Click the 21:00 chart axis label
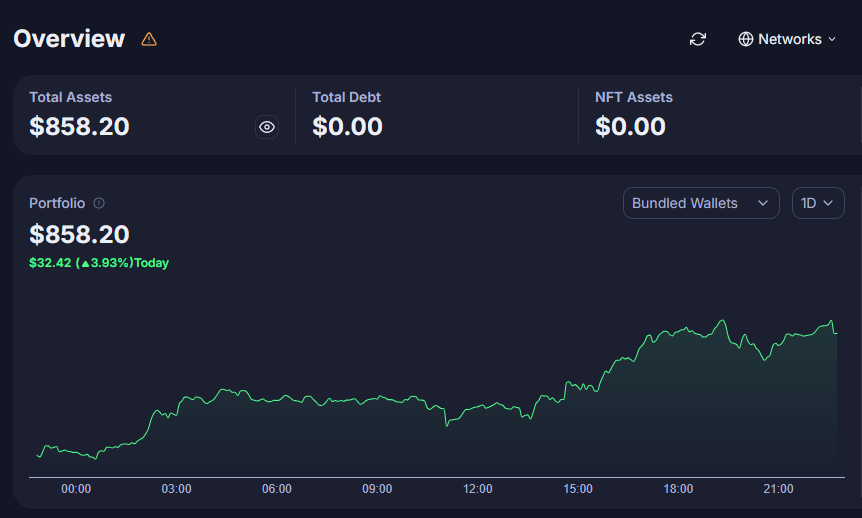The height and width of the screenshot is (518, 862). pyautogui.click(x=778, y=489)
